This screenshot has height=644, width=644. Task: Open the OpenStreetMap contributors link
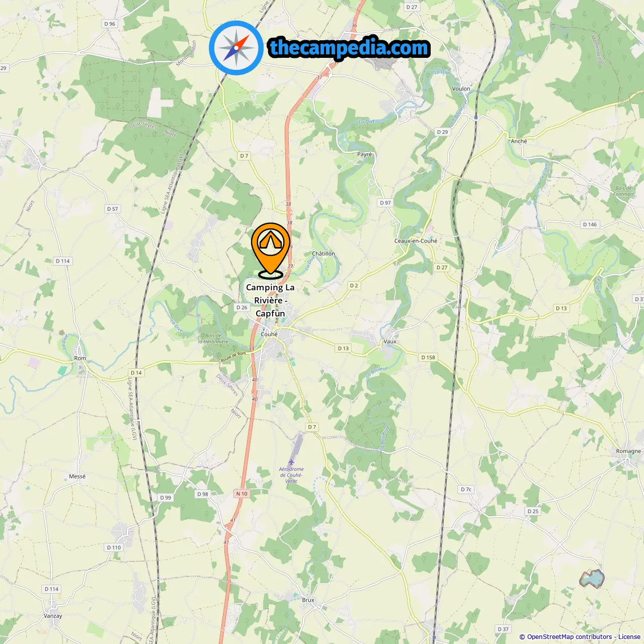coord(570,637)
